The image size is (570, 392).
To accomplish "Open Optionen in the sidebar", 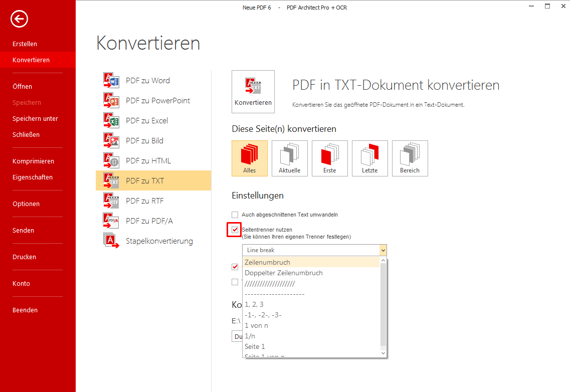I will click(x=38, y=204).
